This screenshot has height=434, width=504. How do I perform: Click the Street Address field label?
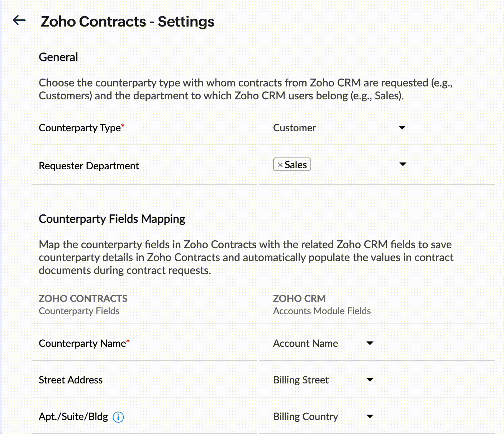[70, 380]
